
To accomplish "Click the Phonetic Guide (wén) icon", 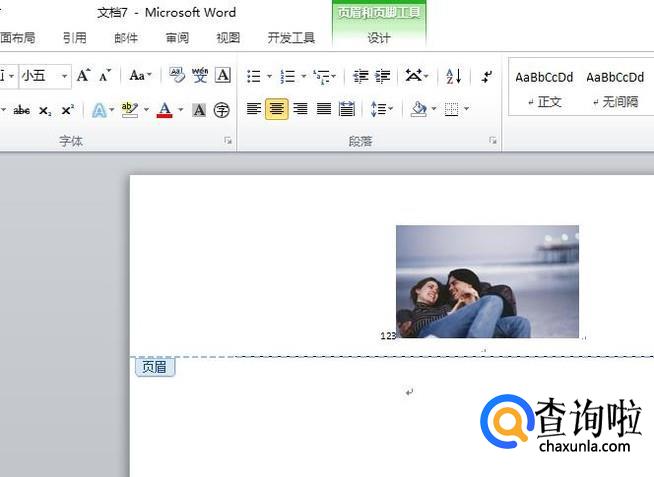I will click(200, 76).
